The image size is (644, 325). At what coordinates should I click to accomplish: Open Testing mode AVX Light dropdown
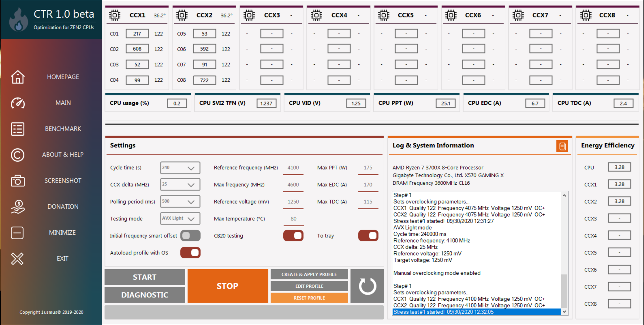click(191, 218)
